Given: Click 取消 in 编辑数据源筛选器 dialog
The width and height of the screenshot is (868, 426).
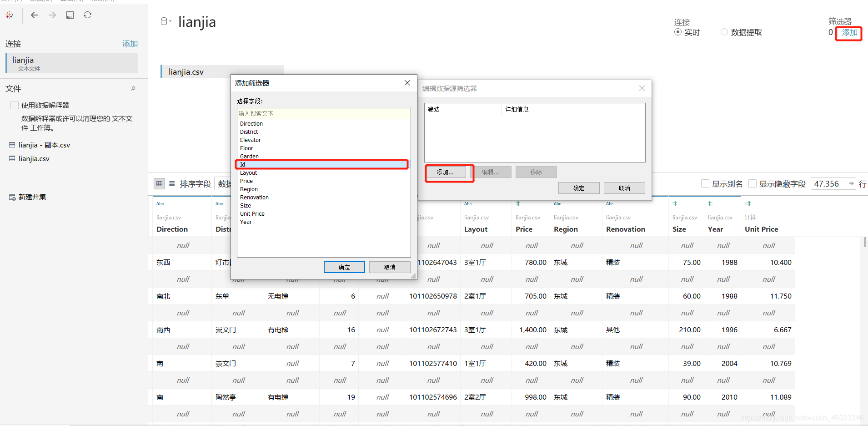Looking at the screenshot, I should [624, 188].
